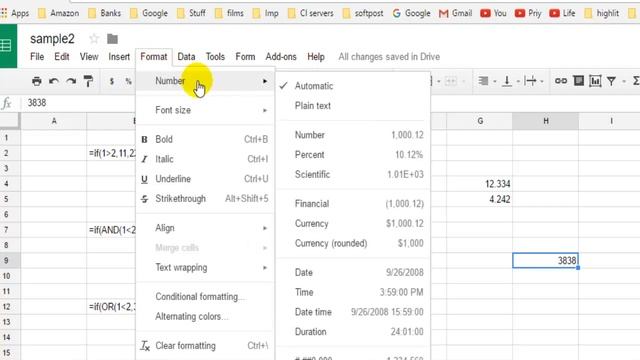The width and height of the screenshot is (640, 360).
Task: Open the Apps bookmarks shortcut
Action: tap(15, 13)
